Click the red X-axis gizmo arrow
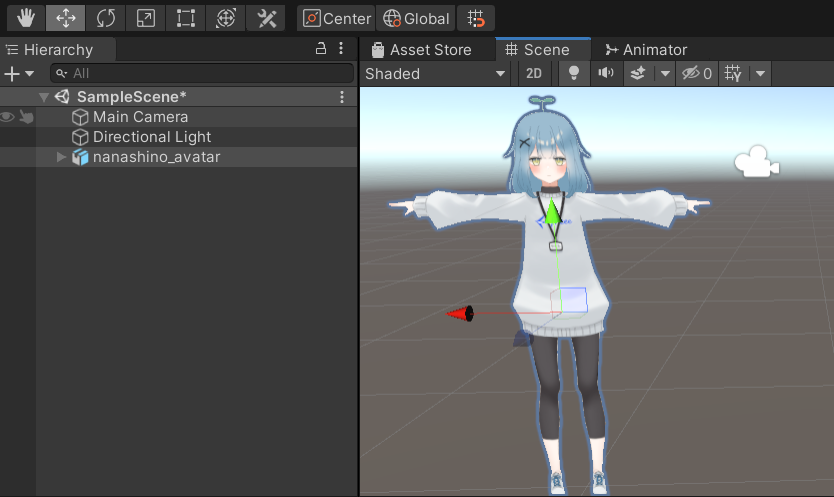This screenshot has height=497, width=834. (460, 313)
